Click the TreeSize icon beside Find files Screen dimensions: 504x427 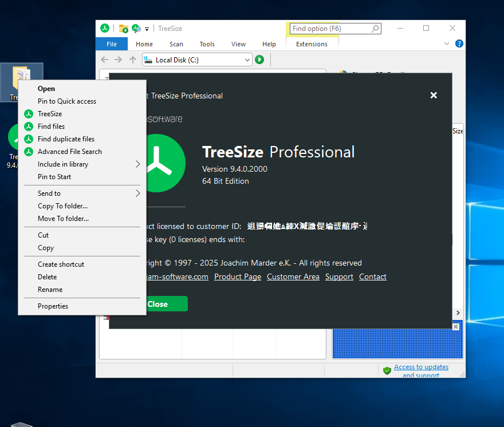(29, 126)
